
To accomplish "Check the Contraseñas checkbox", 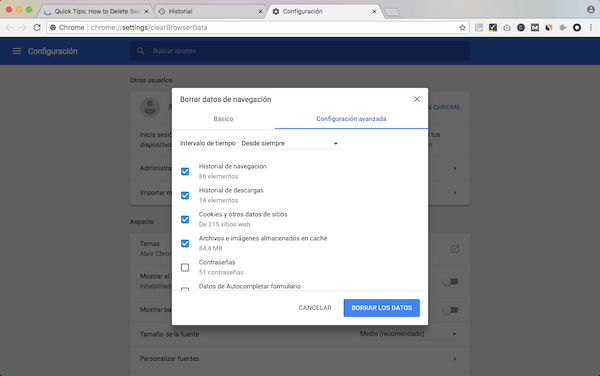I will (x=185, y=267).
